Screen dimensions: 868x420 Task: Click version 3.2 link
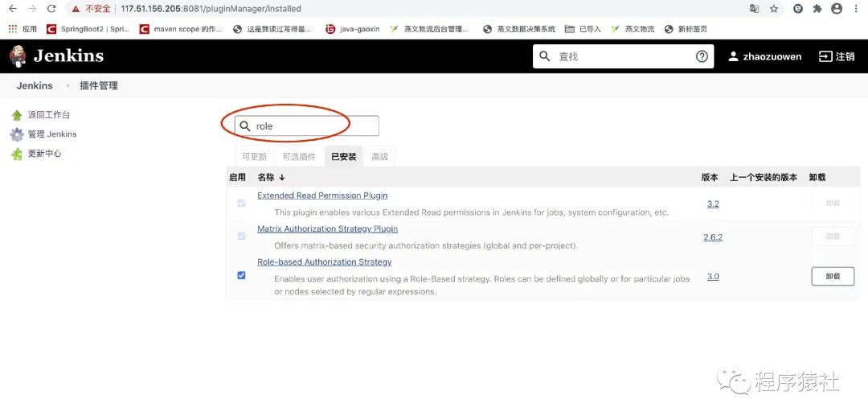point(713,204)
